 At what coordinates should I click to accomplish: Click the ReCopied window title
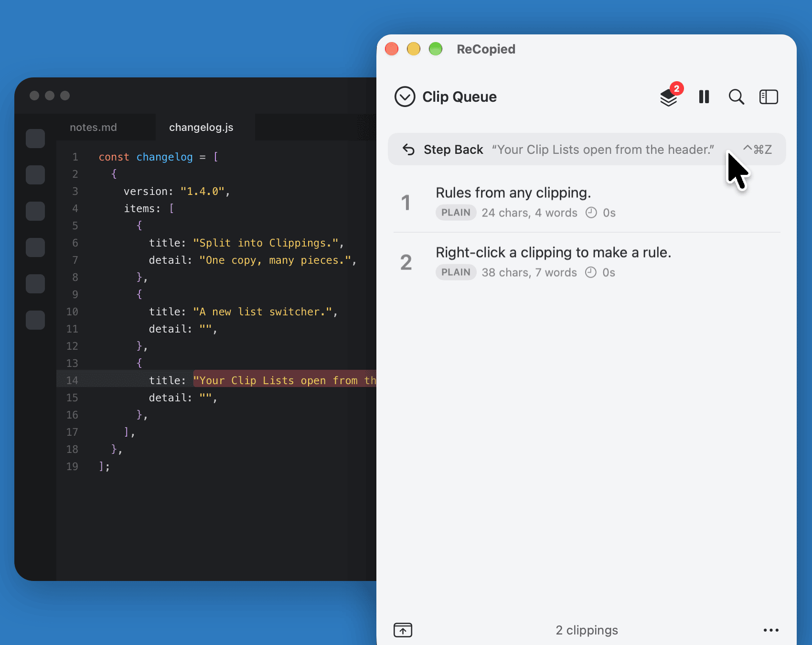pos(486,49)
